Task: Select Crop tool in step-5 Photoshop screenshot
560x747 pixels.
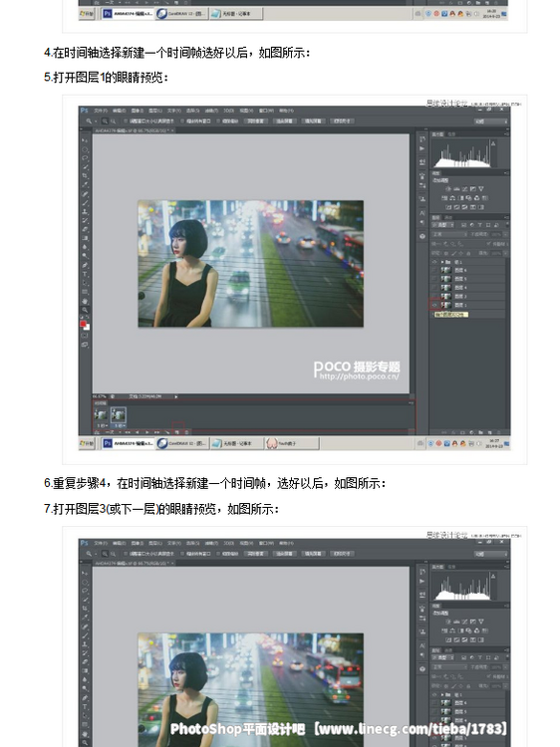Action: (85, 175)
